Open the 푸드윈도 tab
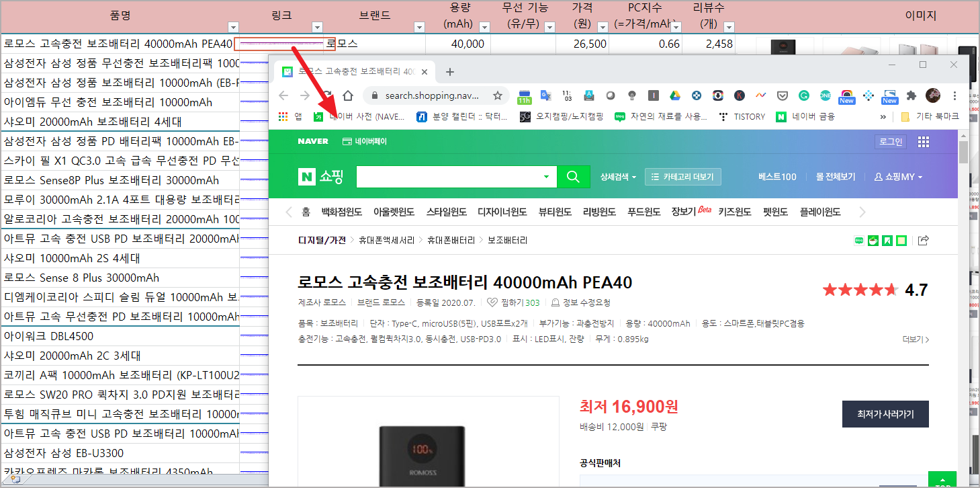980x488 pixels. pos(643,212)
